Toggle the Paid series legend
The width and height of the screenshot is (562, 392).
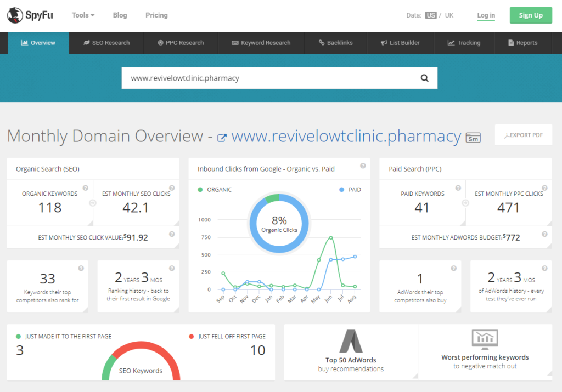coord(350,190)
